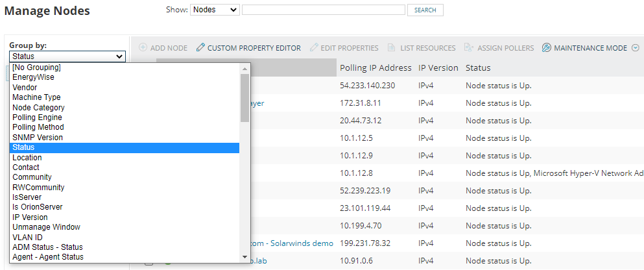Click the Maintenance Mode wrench icon

(x=546, y=47)
